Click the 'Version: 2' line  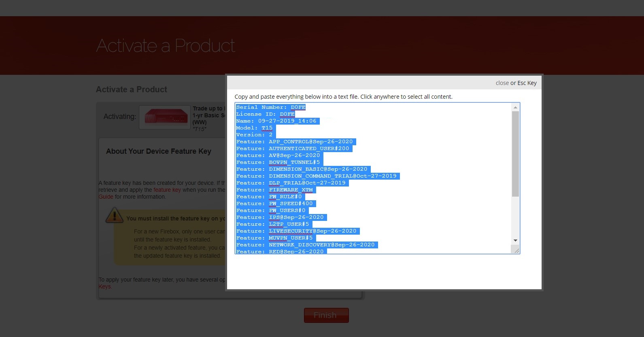[254, 135]
